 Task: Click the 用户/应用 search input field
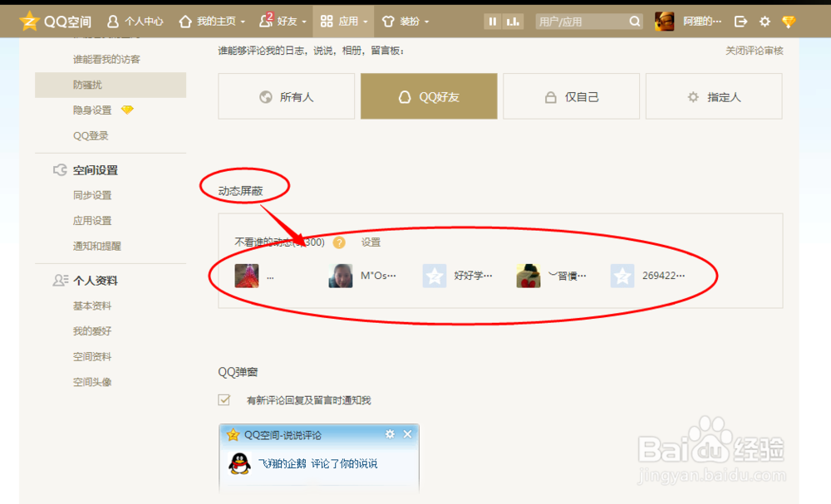[x=582, y=21]
